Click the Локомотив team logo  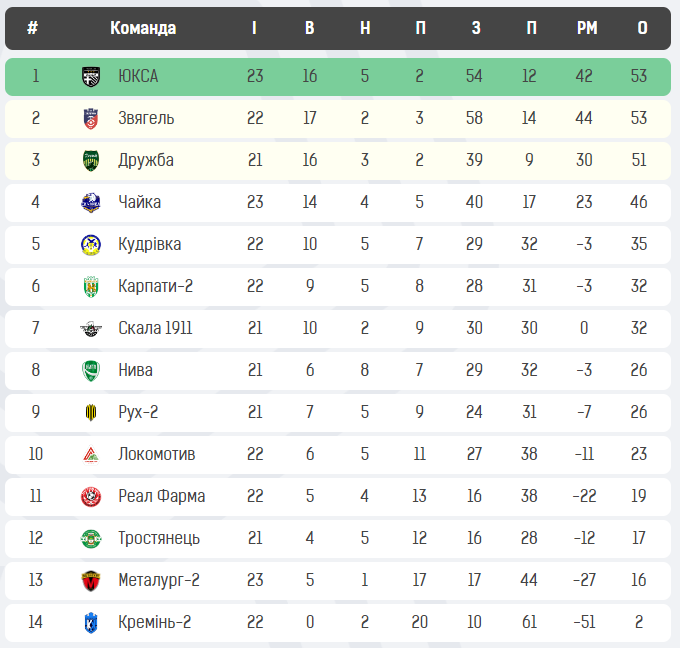(x=91, y=454)
